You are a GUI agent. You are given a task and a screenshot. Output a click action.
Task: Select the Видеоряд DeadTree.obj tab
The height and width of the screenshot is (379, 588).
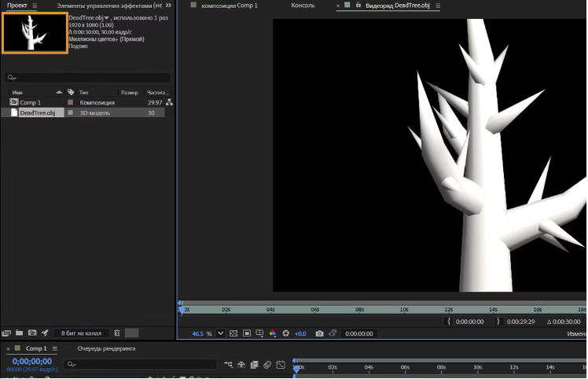point(398,6)
